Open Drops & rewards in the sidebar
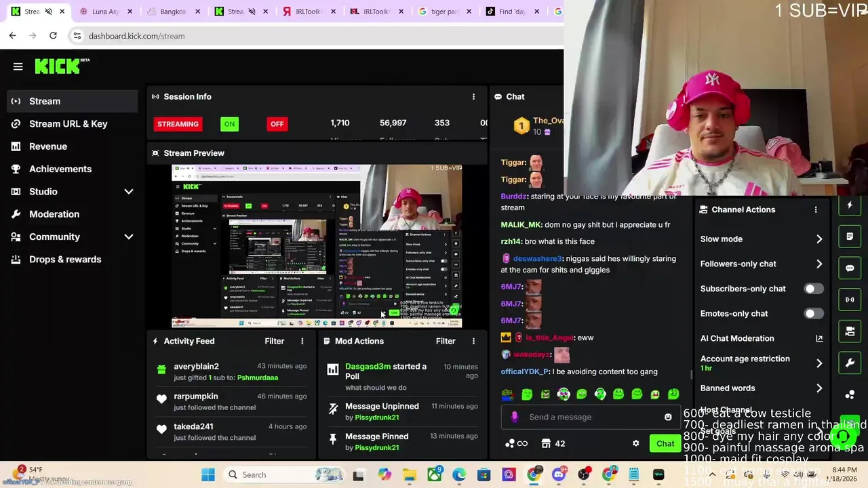The height and width of the screenshot is (488, 868). click(x=73, y=259)
